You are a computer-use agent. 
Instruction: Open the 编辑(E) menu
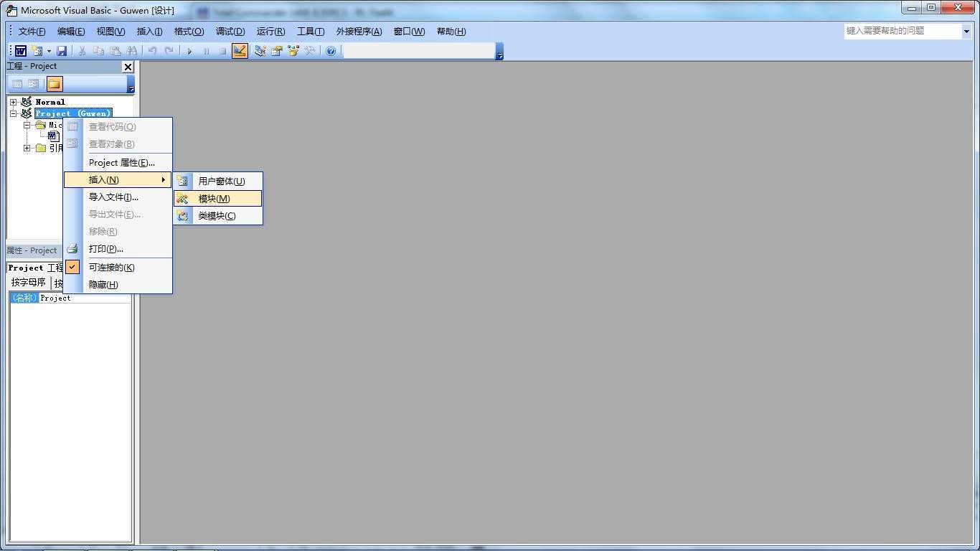coord(71,32)
